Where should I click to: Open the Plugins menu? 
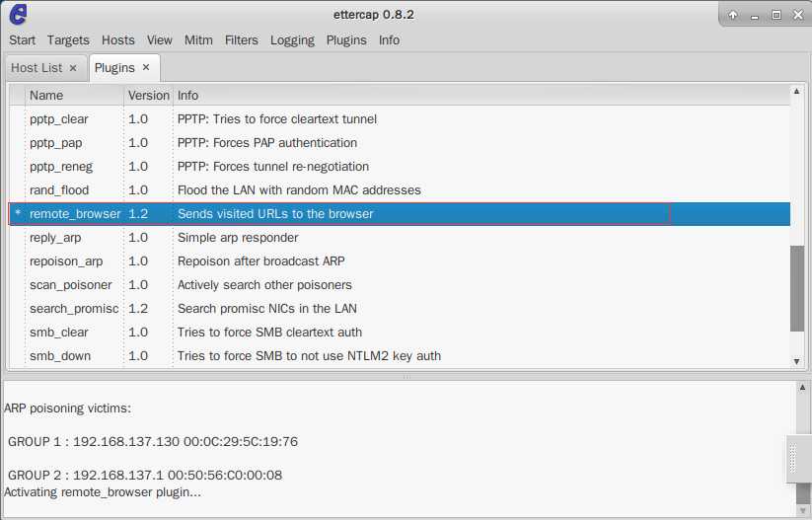pyautogui.click(x=346, y=40)
